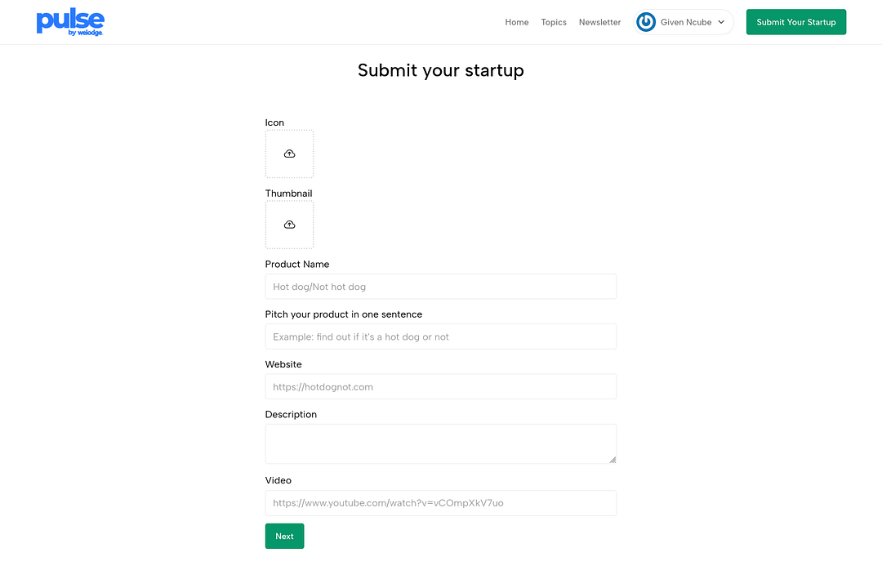The image size is (882, 588).
Task: Click the cloud upload icon under Thumbnail
Action: (289, 225)
